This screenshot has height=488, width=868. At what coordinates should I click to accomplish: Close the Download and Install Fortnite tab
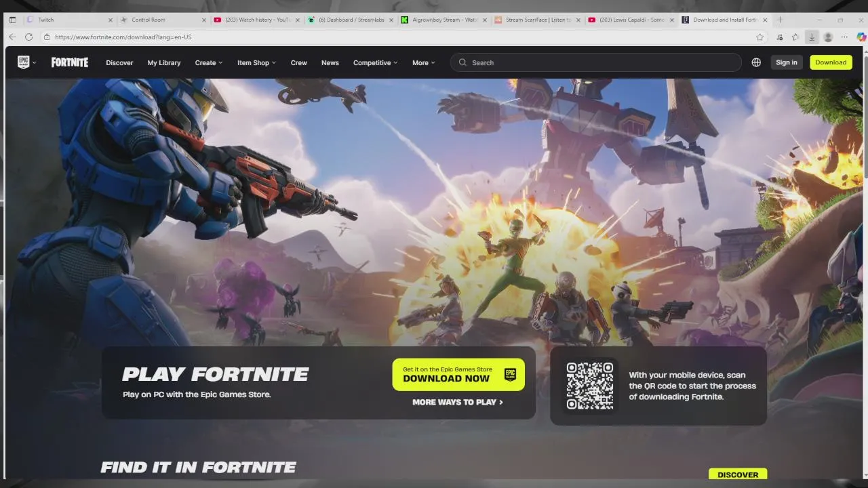[x=765, y=20]
